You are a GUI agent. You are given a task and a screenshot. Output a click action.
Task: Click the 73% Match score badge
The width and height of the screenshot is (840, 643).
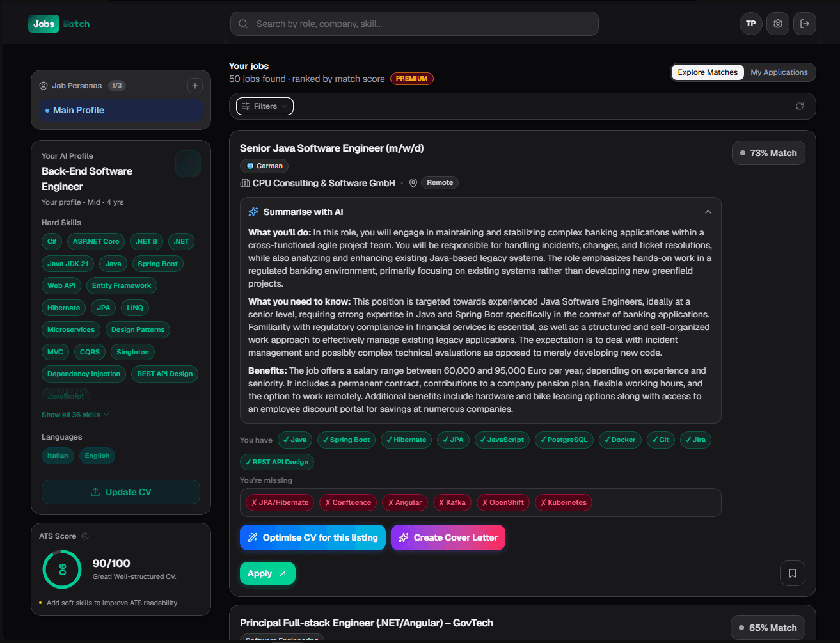(768, 153)
